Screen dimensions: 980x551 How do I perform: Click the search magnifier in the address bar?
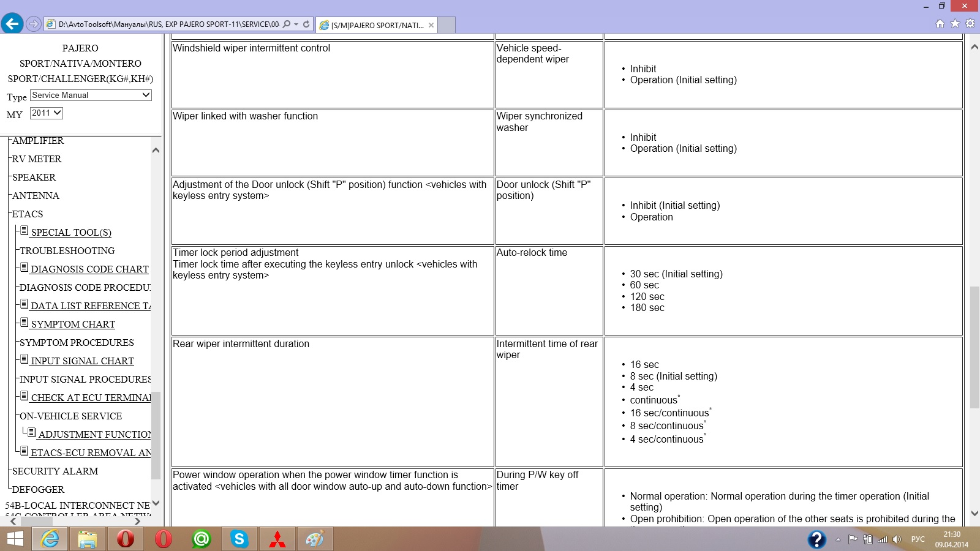tap(287, 24)
